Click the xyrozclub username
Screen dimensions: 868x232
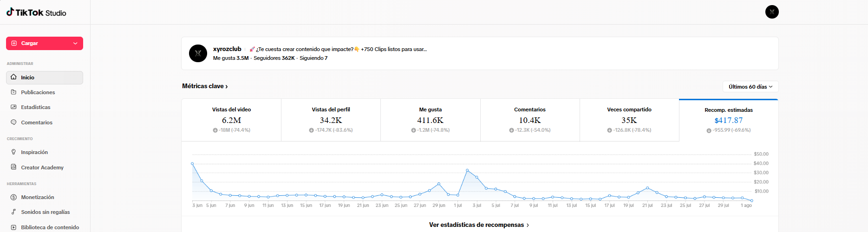(x=227, y=49)
